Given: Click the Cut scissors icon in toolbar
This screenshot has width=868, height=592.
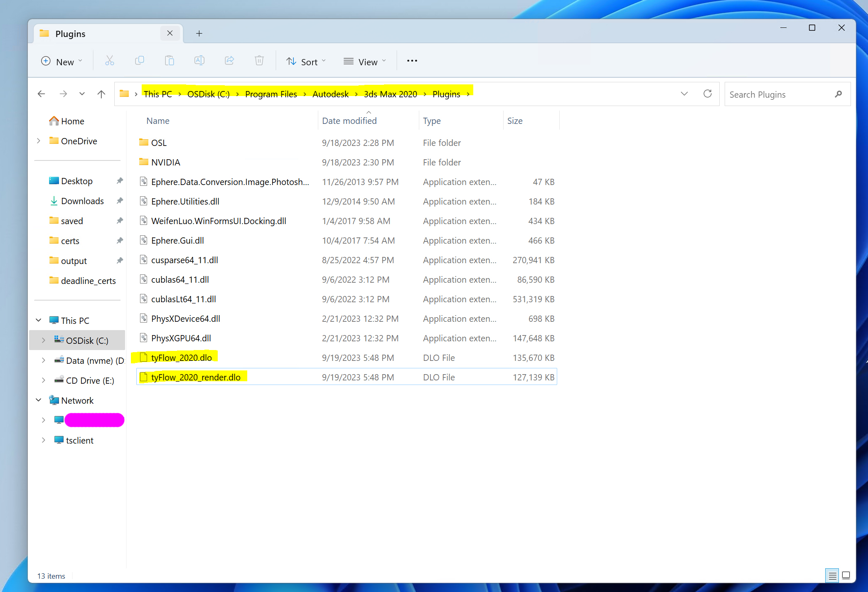Looking at the screenshot, I should pyautogui.click(x=110, y=61).
